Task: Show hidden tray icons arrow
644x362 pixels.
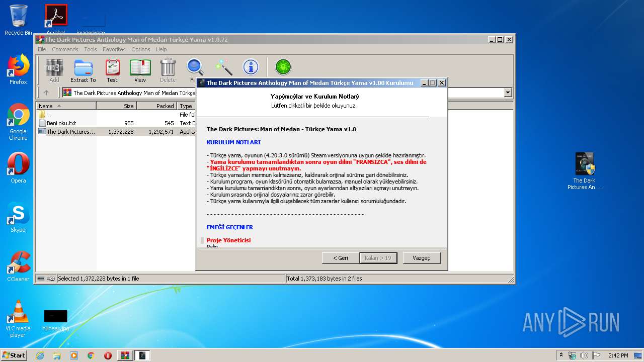Action: tap(561, 355)
